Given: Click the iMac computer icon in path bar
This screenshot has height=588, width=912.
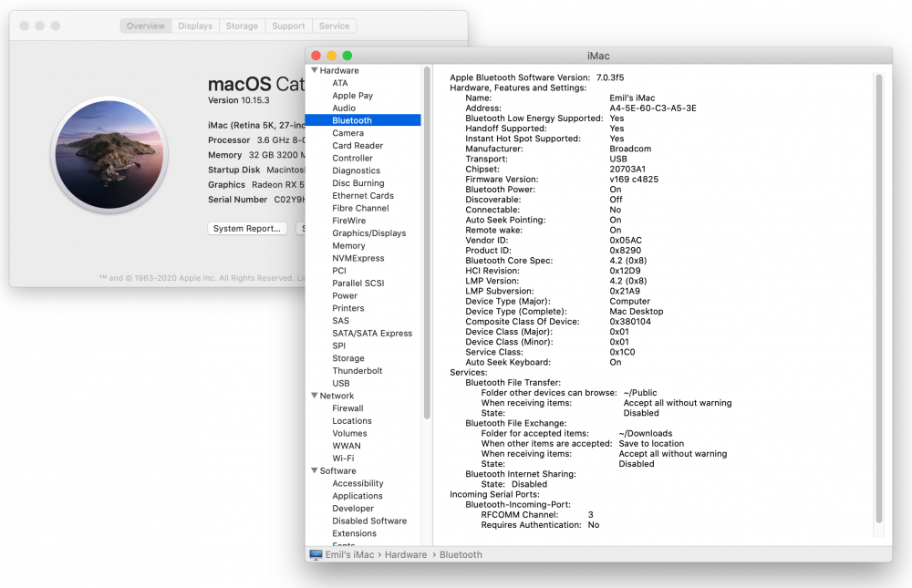Looking at the screenshot, I should 316,555.
